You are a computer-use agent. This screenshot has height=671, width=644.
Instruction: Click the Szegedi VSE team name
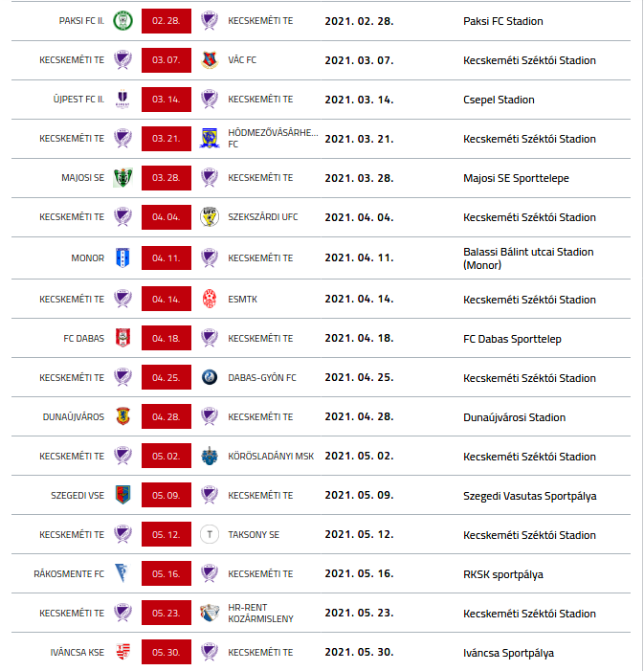coord(78,496)
